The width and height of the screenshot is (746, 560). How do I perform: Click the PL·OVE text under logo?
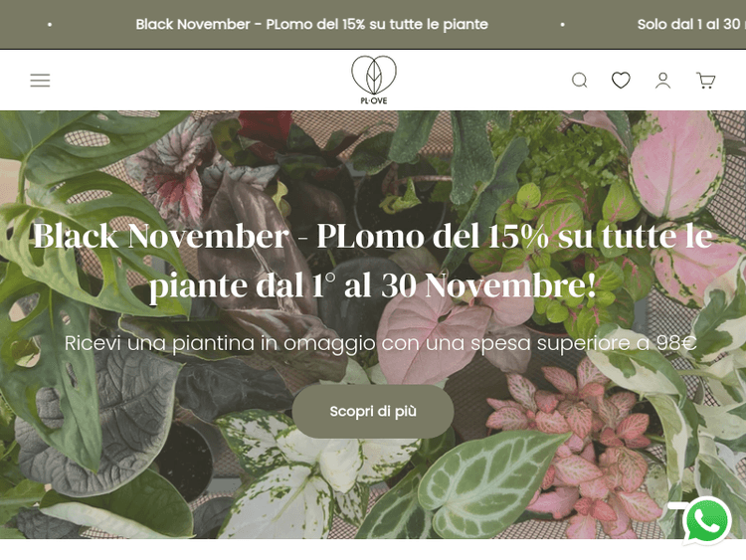pyautogui.click(x=374, y=100)
